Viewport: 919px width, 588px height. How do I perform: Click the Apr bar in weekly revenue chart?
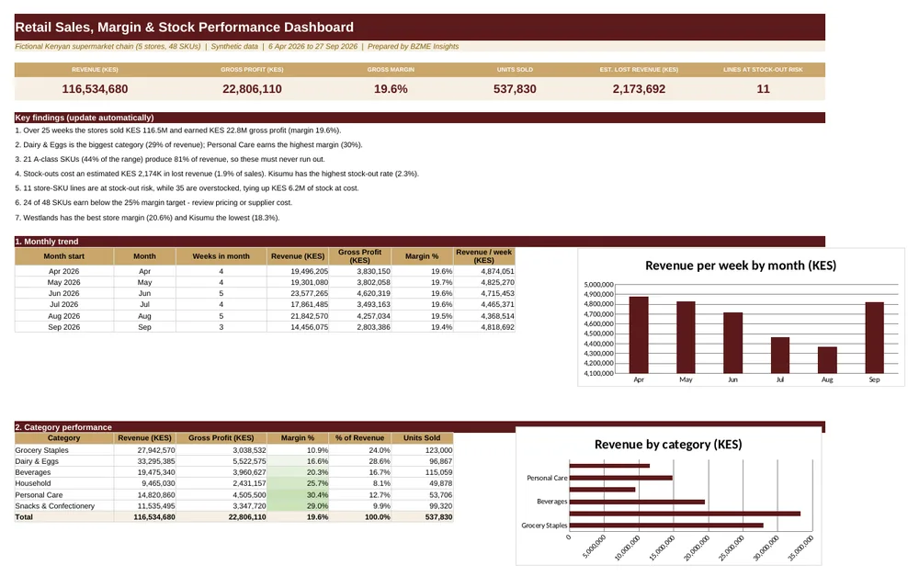639,335
